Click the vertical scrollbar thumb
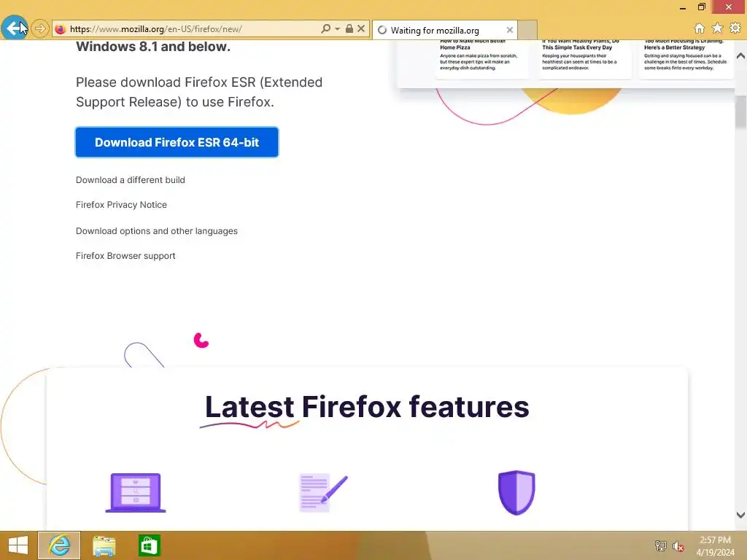 [741, 112]
